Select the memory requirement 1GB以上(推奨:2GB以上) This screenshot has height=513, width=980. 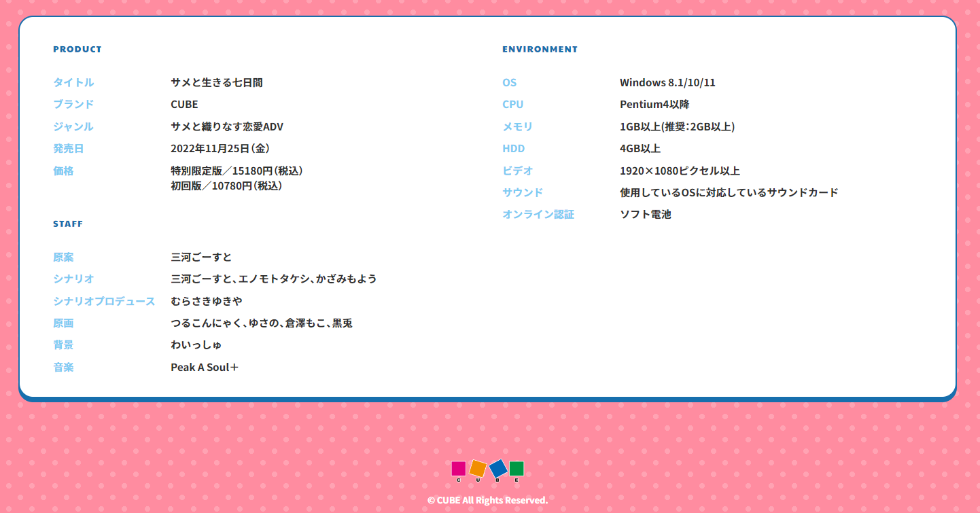point(678,126)
